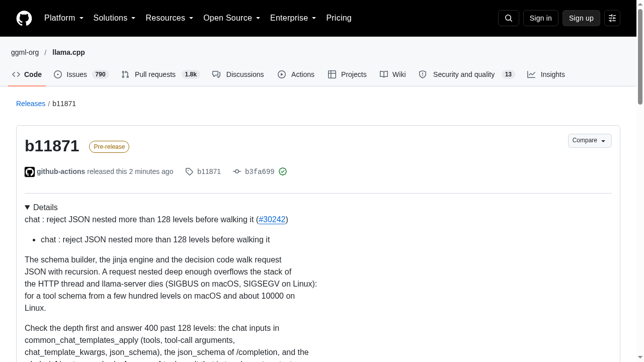Click the github-actions avatar icon
The image size is (644, 362).
click(x=30, y=172)
